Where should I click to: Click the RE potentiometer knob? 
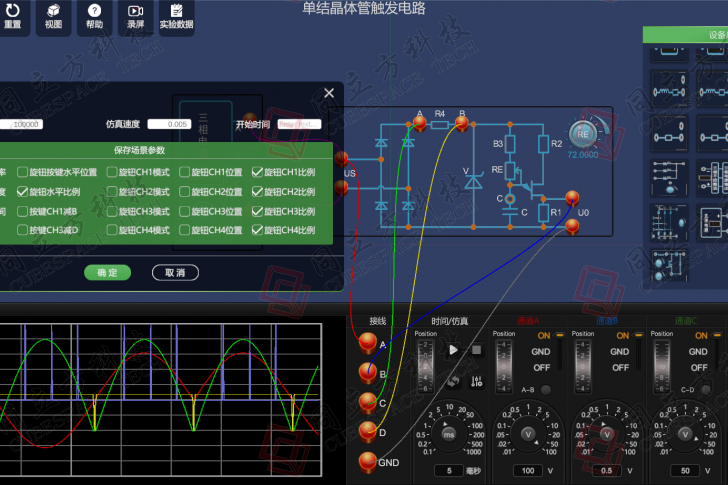tap(583, 134)
